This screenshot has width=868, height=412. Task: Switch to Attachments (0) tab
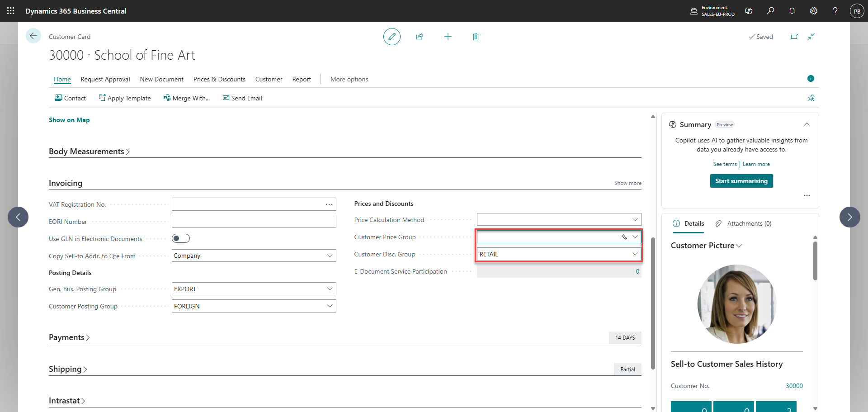click(744, 223)
